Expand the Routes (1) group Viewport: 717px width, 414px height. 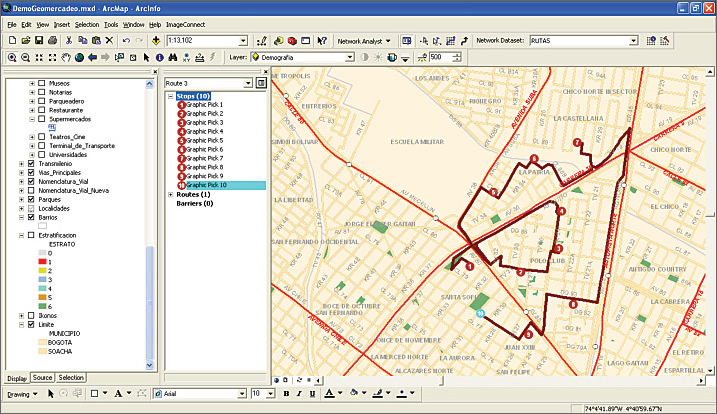pos(171,194)
